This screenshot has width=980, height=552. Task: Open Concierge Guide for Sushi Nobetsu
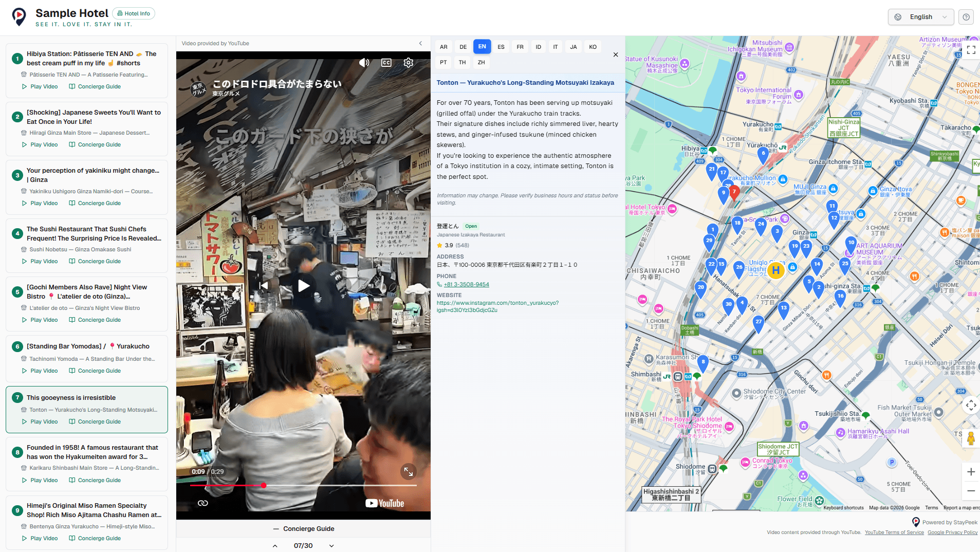click(95, 261)
